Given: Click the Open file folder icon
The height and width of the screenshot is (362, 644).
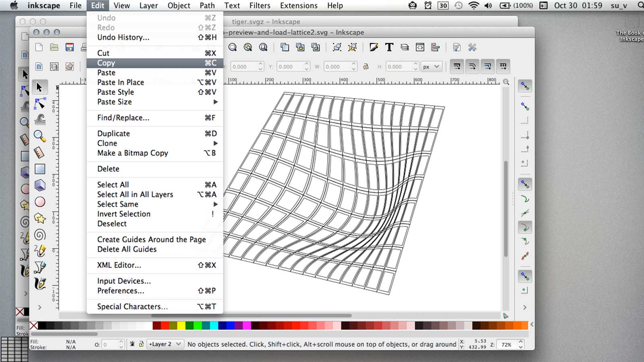Looking at the screenshot, I should pos(54,47).
